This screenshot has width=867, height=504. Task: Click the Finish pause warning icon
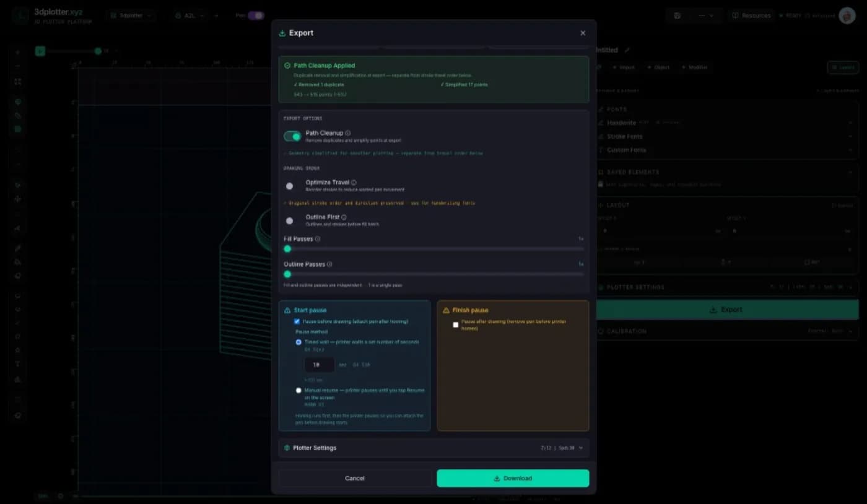446,310
